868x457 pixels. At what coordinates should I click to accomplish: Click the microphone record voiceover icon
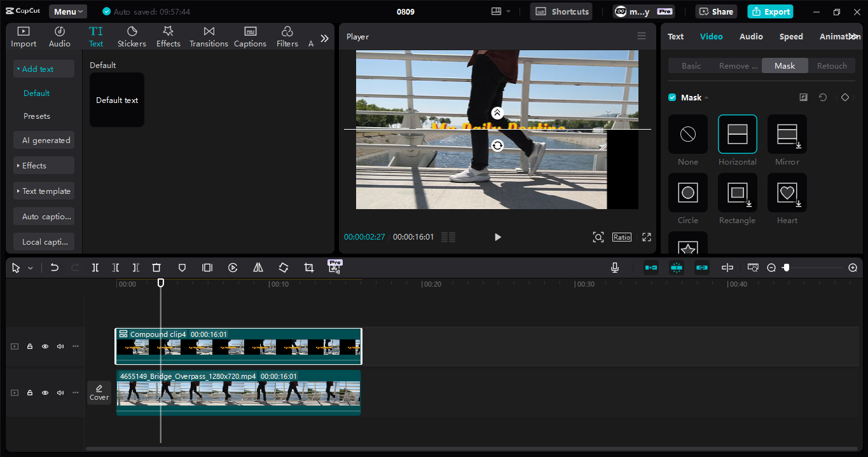(x=615, y=268)
